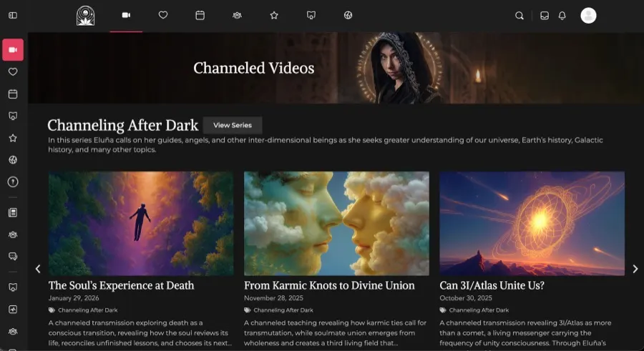Show previous videos with left carousel arrow
Viewport: 644px width, 351px height.
point(38,269)
